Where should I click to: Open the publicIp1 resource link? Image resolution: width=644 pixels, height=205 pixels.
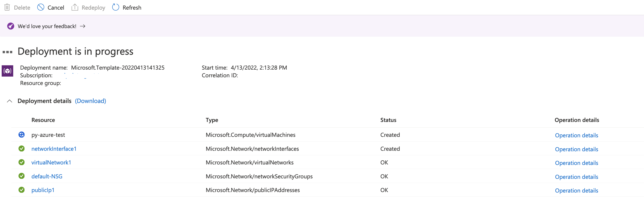(x=43, y=190)
